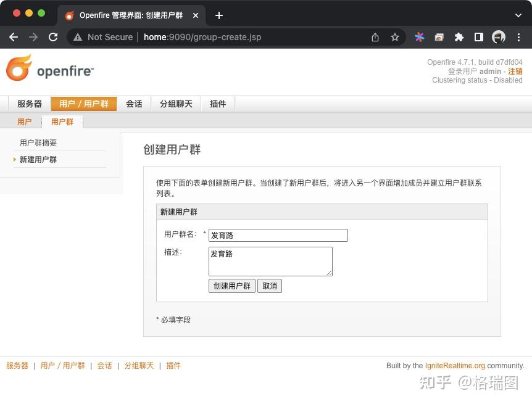Open the Chrome profile avatar

tap(499, 37)
